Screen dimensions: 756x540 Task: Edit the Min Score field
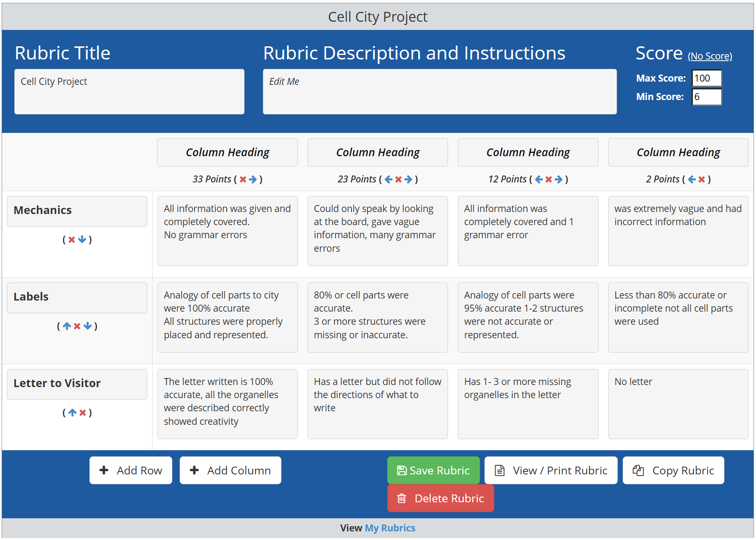pos(707,97)
